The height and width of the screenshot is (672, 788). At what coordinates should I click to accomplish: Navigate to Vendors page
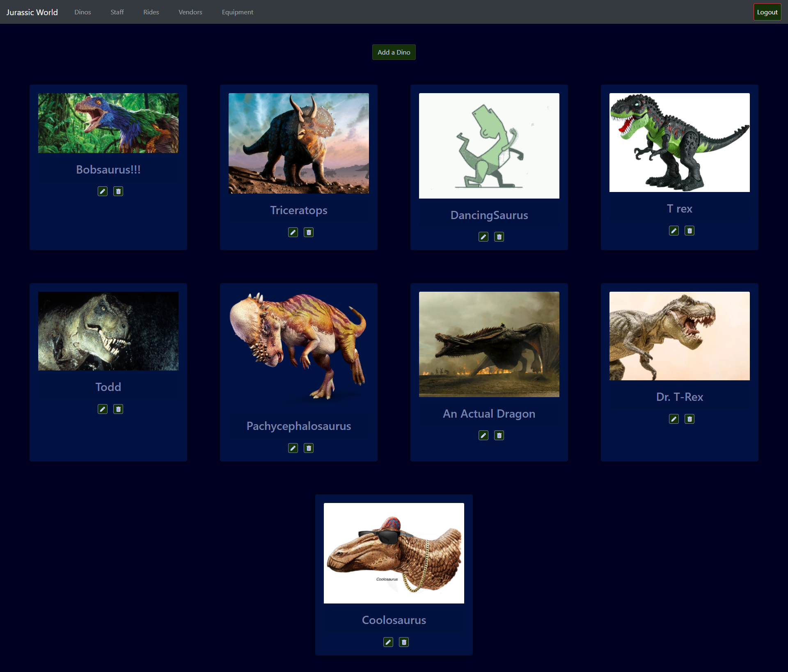point(190,12)
